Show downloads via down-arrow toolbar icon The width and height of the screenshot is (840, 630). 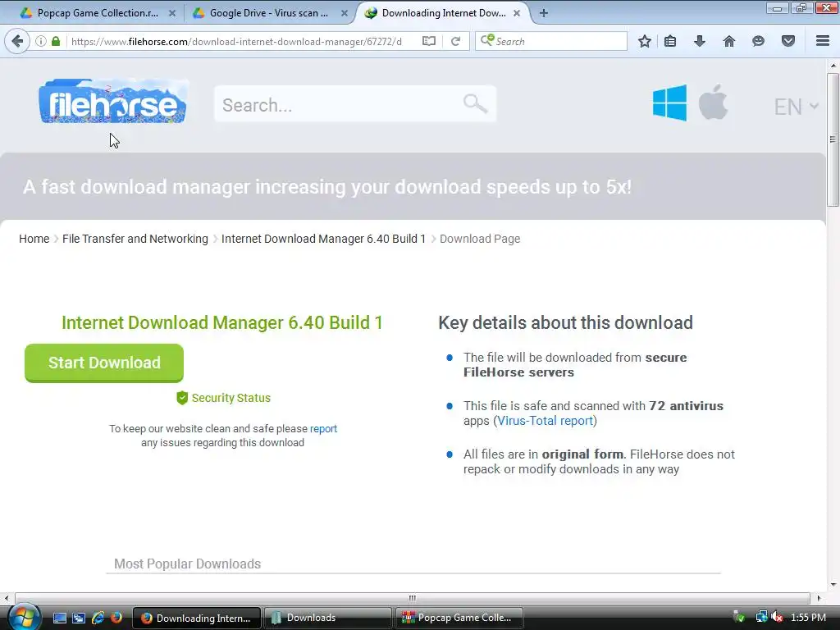click(x=699, y=41)
